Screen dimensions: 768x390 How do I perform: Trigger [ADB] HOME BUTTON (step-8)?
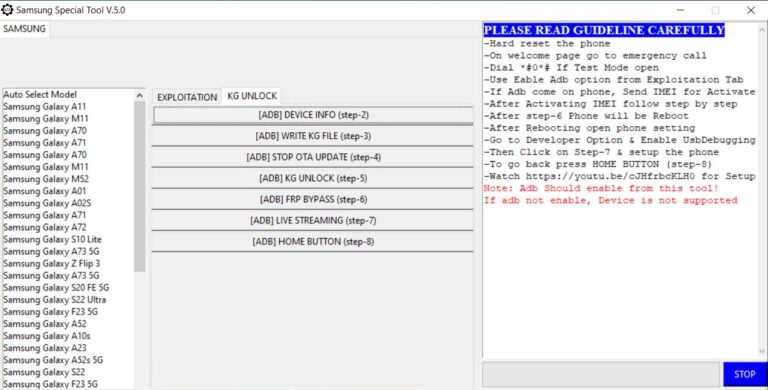coord(313,242)
